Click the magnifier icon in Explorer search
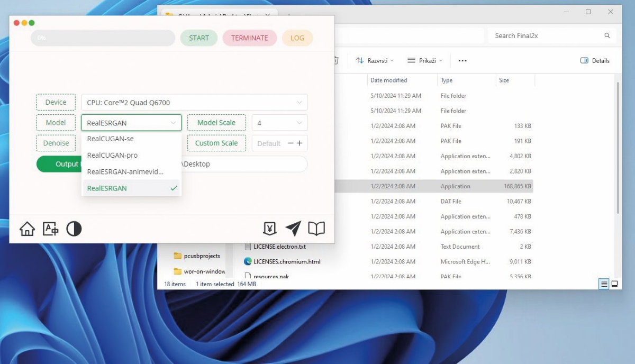Screen dimensions: 635x364 (x=607, y=35)
